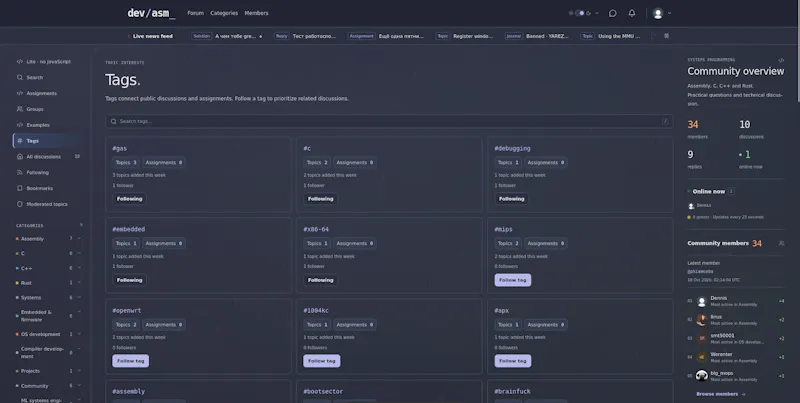Open the Following feed icon in sidebar

[x=19, y=172]
